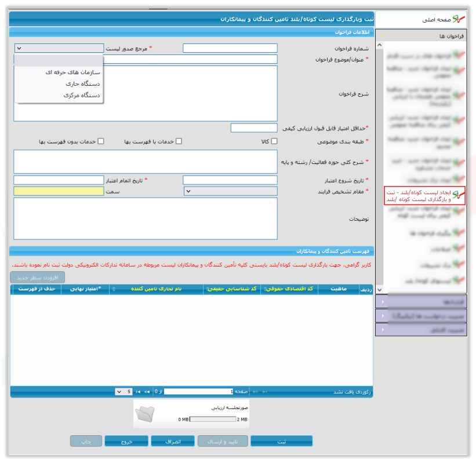The height and width of the screenshot is (463, 476).
Task: Click the شماره فراخوان input field
Action: 230,48
